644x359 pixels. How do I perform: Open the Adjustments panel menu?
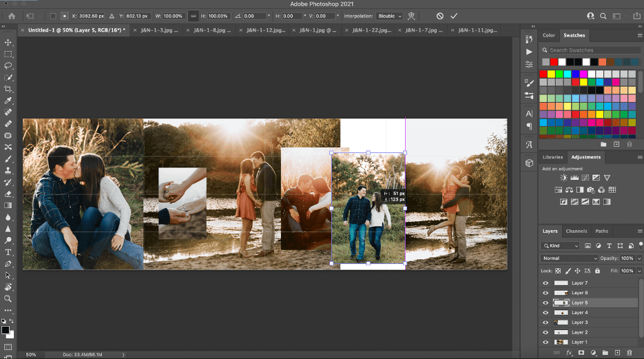[x=639, y=157]
